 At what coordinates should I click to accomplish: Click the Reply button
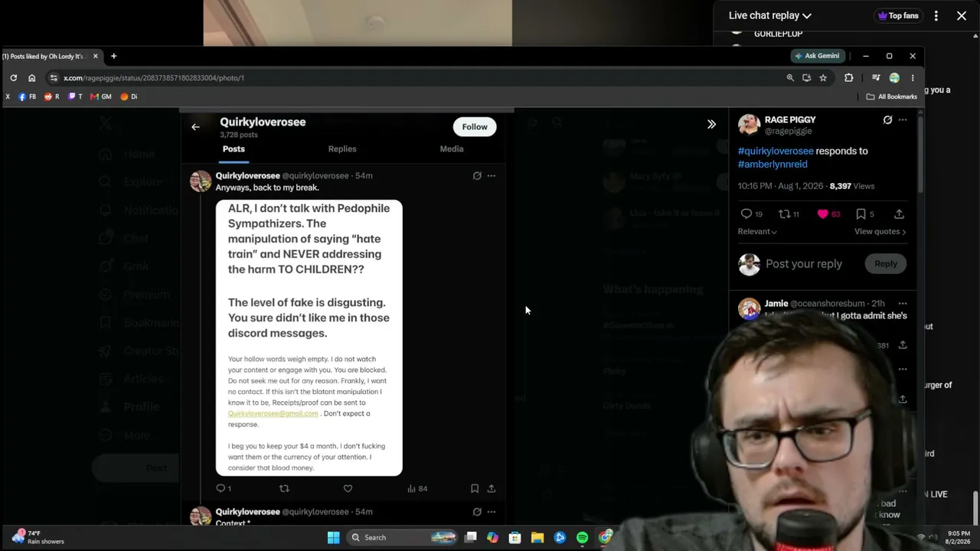886,264
